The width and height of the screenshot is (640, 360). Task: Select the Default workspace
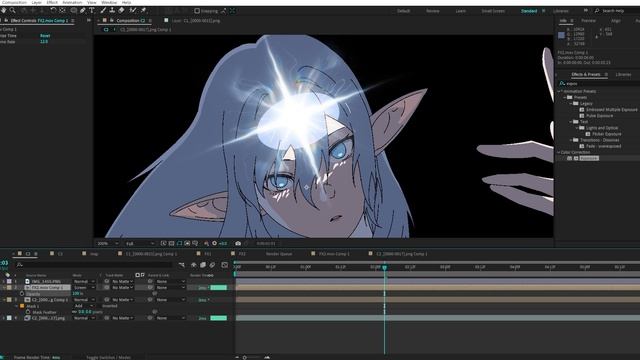403,11
